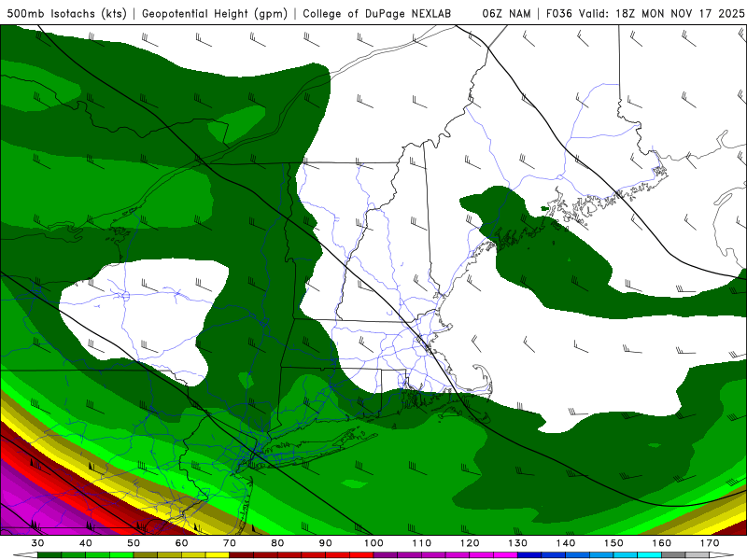Click the 140 label on the color scale

click(x=566, y=543)
